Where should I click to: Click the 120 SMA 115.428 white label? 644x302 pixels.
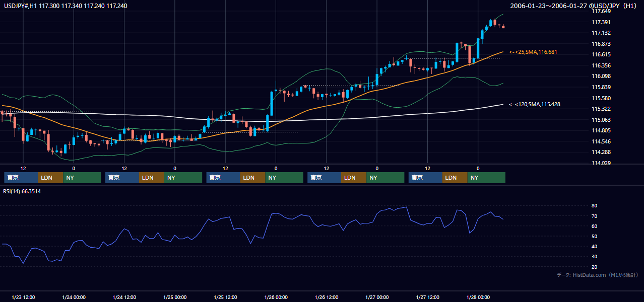coord(535,104)
